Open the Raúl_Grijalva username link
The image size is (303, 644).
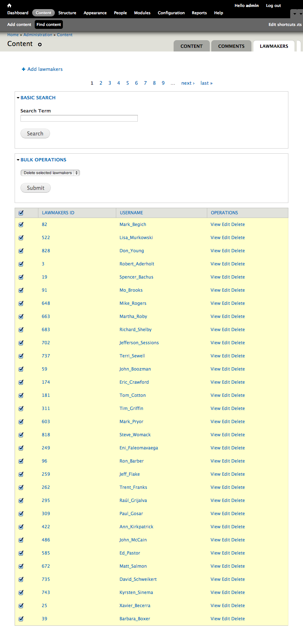pyautogui.click(x=133, y=501)
